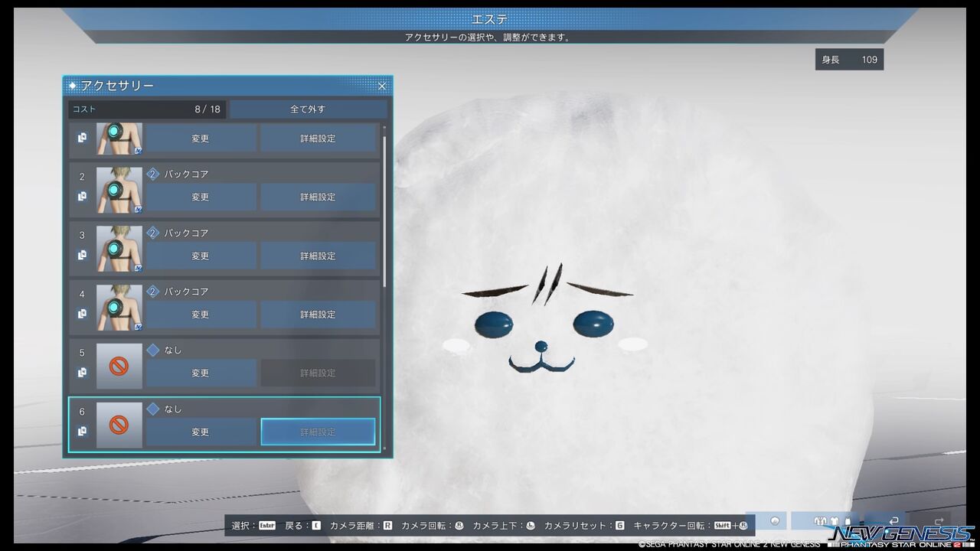Click the undo arrow icon

[x=893, y=521]
